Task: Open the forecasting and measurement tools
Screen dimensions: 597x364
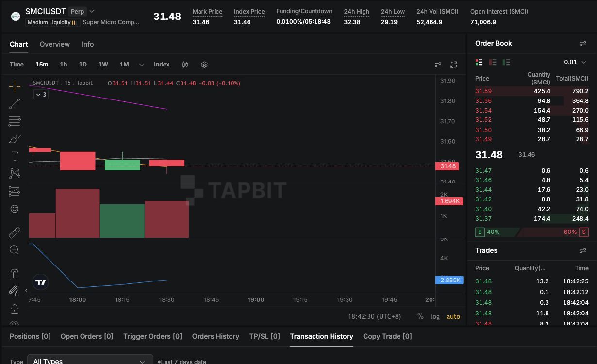Action: coord(15,191)
